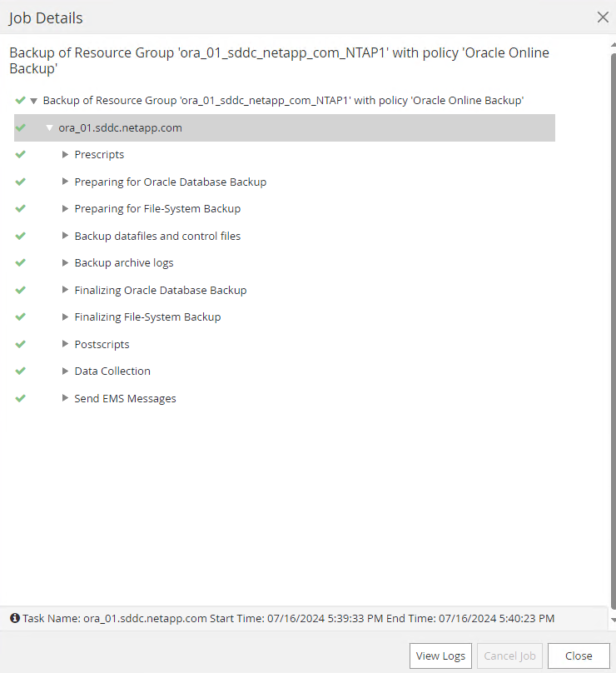The image size is (616, 673).
Task: Click the info icon before Task Name
Action: pyautogui.click(x=15, y=618)
